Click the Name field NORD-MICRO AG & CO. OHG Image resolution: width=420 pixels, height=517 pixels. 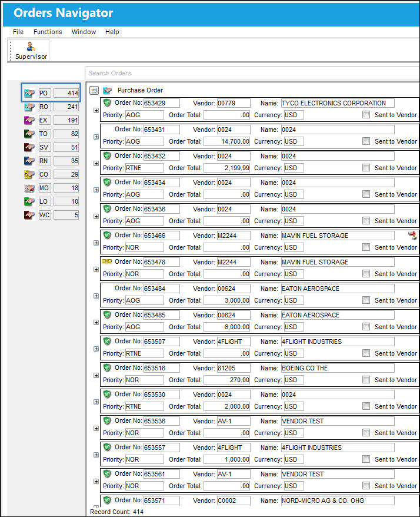coord(338,501)
